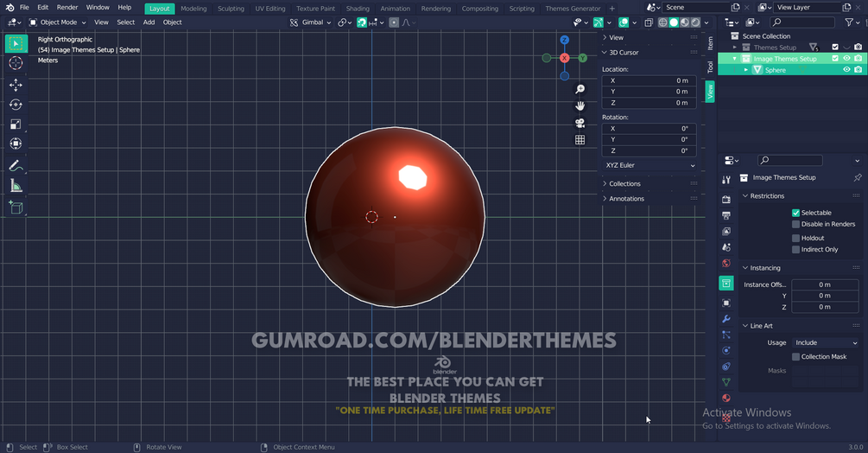The width and height of the screenshot is (868, 453).
Task: Open the Render menu
Action: coord(67,7)
